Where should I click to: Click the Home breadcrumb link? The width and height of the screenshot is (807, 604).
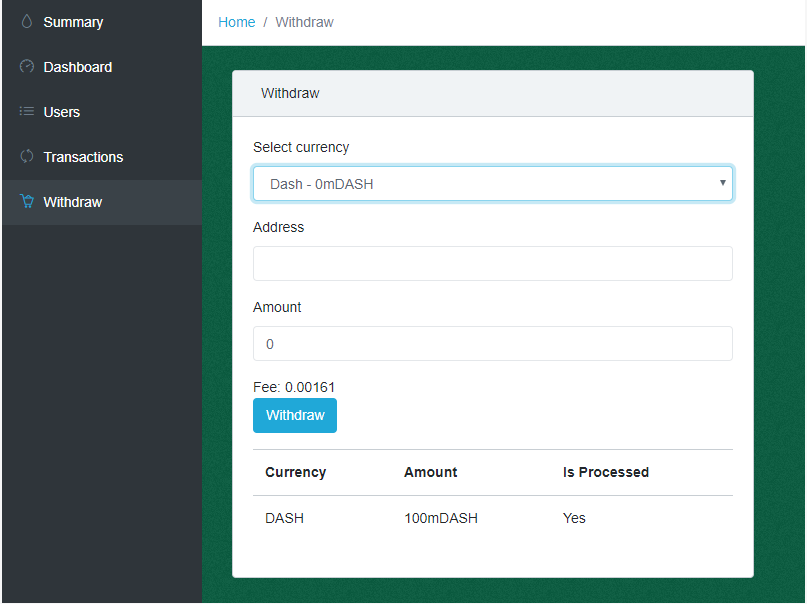236,22
